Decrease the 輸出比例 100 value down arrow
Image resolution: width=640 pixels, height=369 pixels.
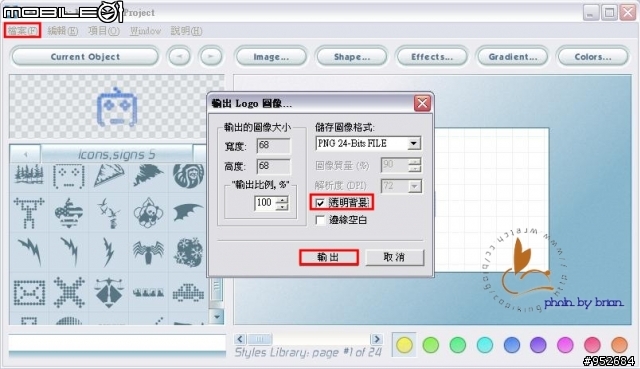coord(282,207)
